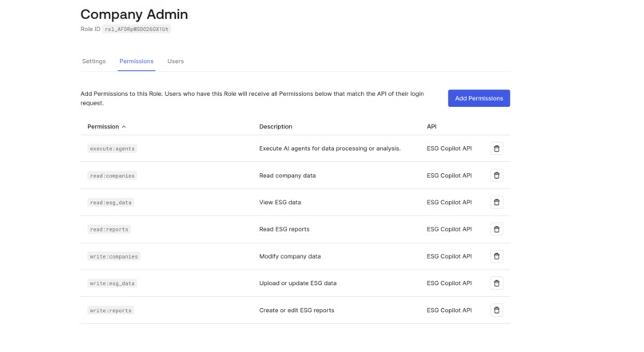
Task: Click the API column header
Action: (431, 127)
